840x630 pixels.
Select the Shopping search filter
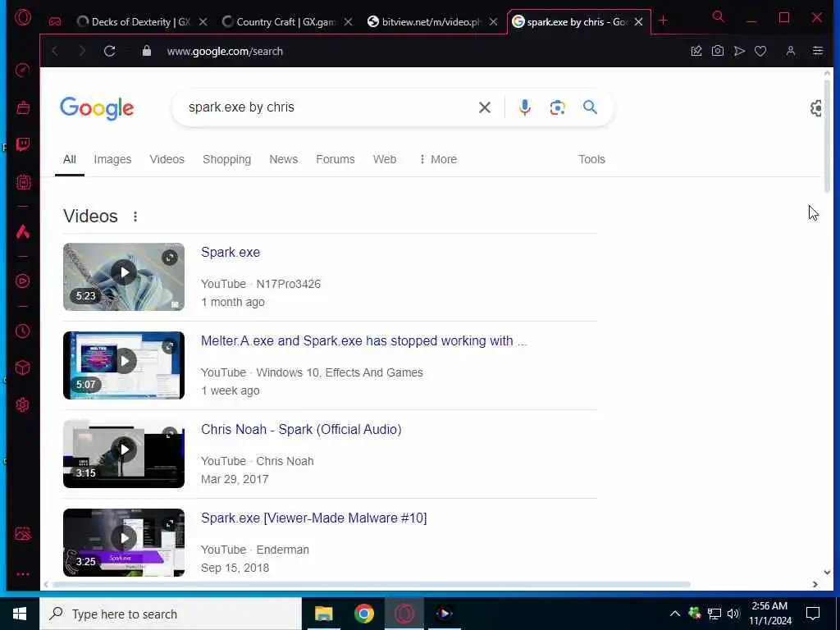pos(226,159)
